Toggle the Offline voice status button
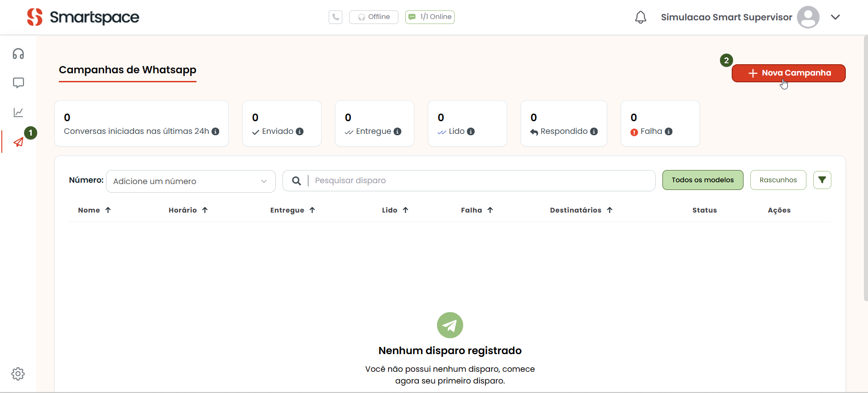Image resolution: width=868 pixels, height=393 pixels. tap(374, 17)
